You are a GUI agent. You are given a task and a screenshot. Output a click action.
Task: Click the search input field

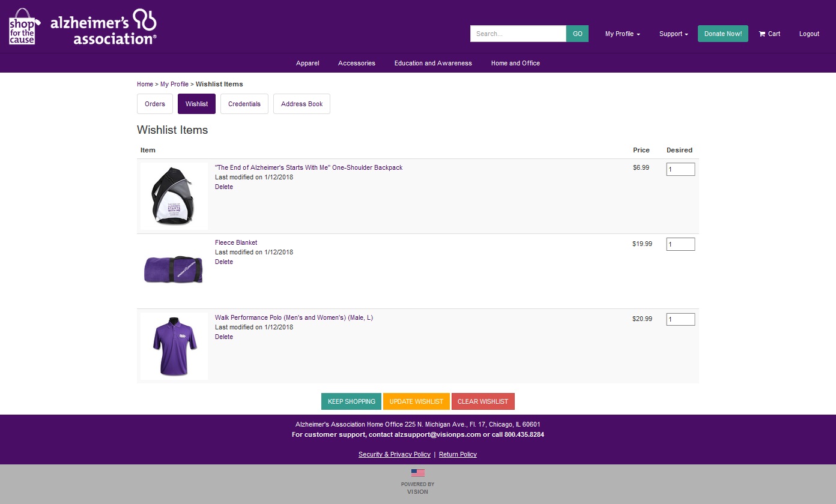[518, 34]
